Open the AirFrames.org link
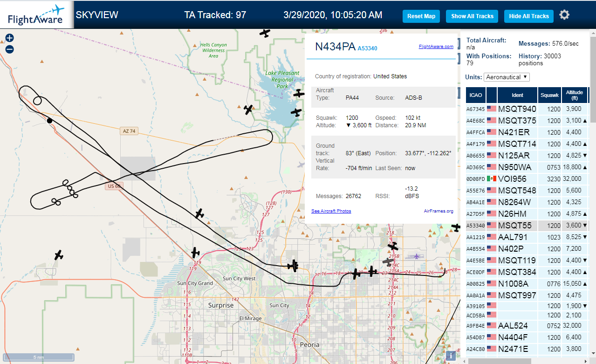This screenshot has height=364, width=596. 438,211
